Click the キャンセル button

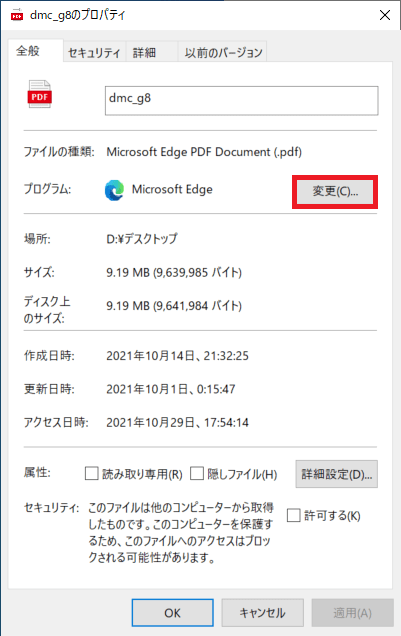point(262,612)
